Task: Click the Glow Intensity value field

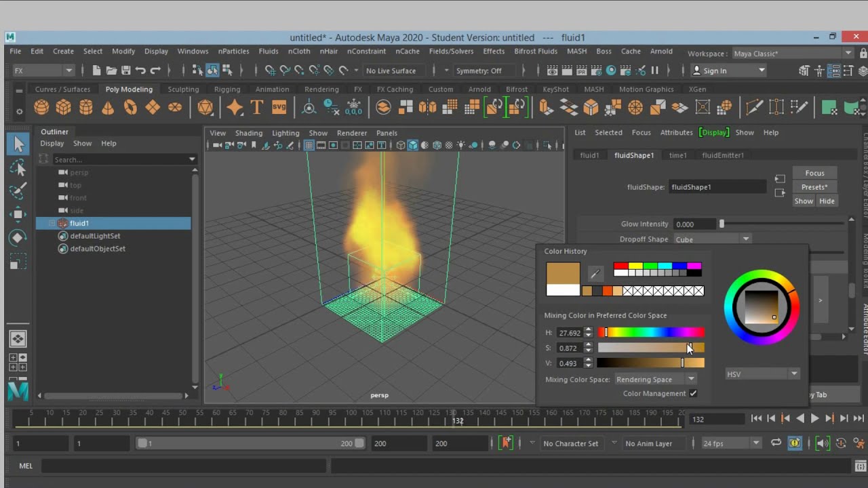Action: click(x=696, y=224)
